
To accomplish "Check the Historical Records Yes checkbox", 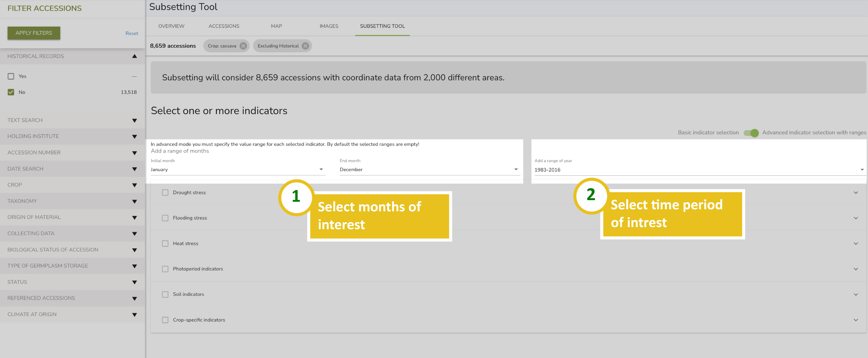I will coord(11,76).
